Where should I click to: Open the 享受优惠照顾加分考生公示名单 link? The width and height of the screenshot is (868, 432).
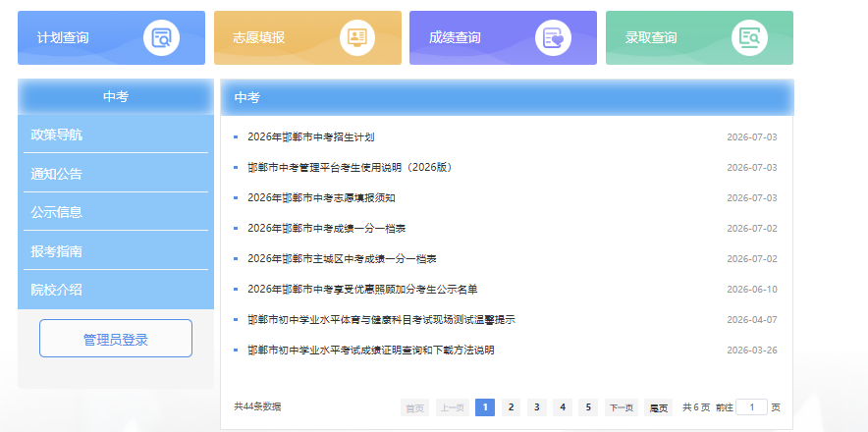point(362,289)
